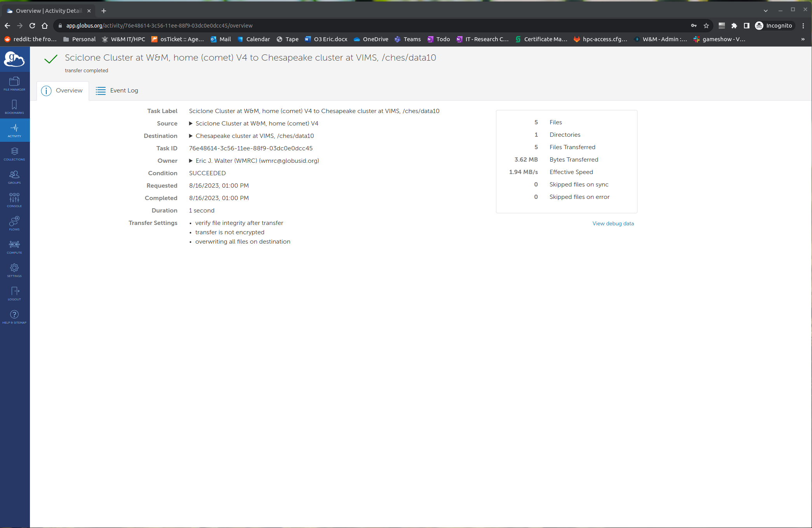The image size is (812, 528).
Task: Expand the Source details triangle
Action: (191, 124)
